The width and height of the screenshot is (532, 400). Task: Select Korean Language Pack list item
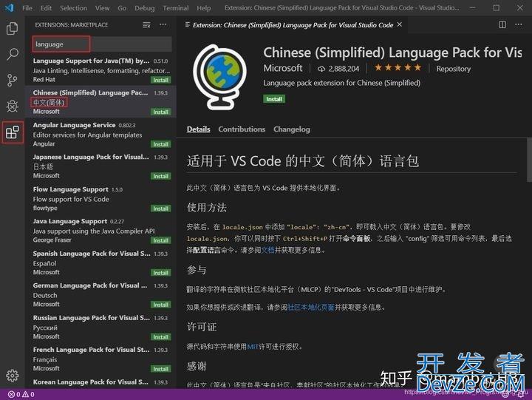pos(100,382)
